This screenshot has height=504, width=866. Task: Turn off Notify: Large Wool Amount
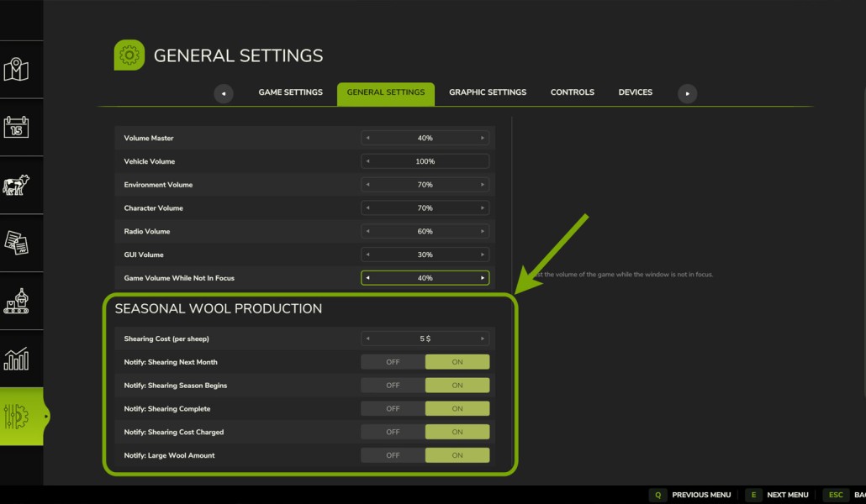pos(393,455)
